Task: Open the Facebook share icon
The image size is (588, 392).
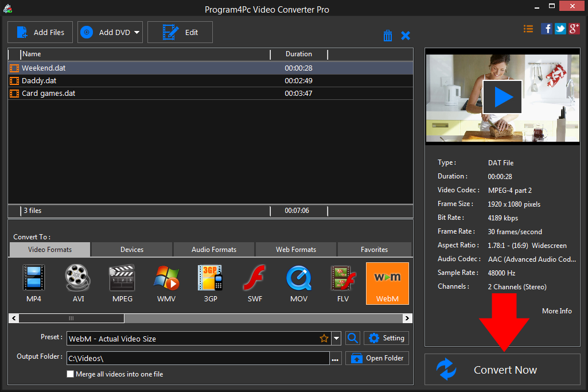Action: point(547,29)
